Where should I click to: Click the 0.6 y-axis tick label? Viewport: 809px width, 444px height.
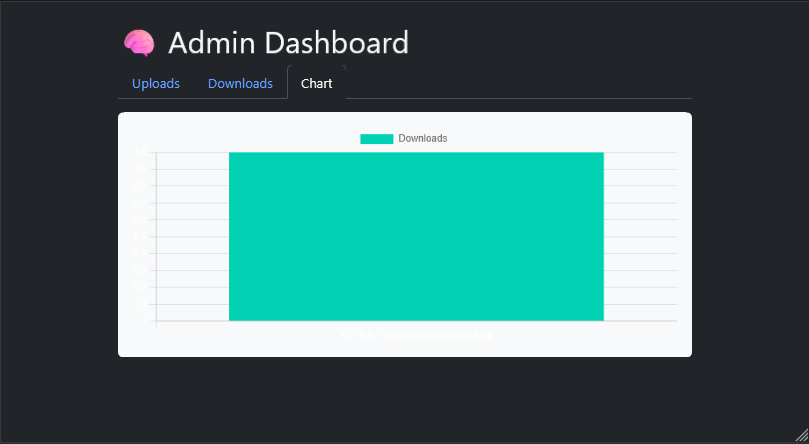point(141,220)
